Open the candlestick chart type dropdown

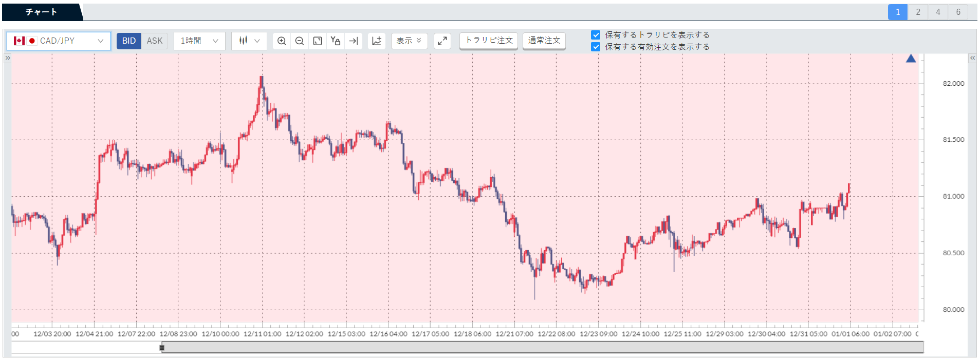tap(249, 41)
